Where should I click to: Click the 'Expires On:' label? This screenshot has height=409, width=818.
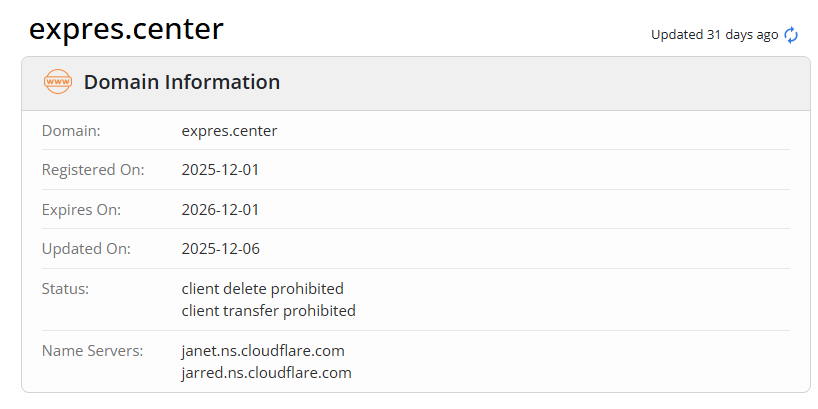(x=81, y=210)
